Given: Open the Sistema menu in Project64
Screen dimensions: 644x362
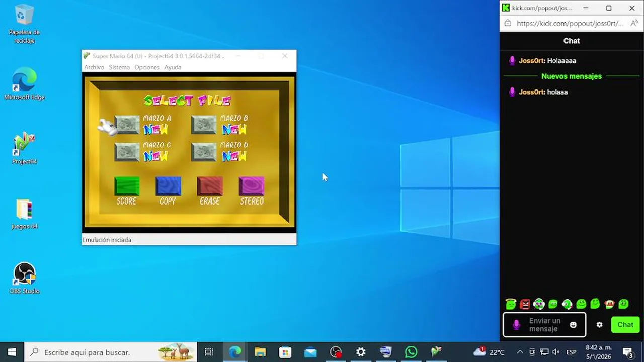Looking at the screenshot, I should coord(119,67).
